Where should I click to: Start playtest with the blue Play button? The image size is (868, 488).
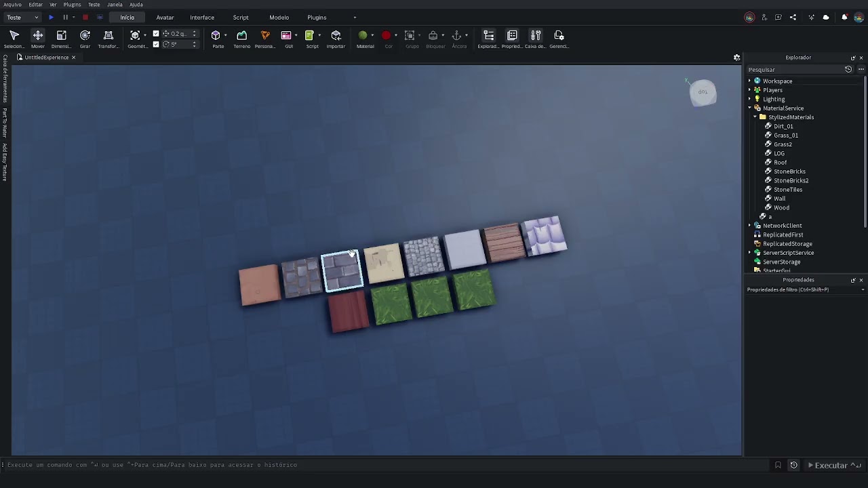(51, 17)
